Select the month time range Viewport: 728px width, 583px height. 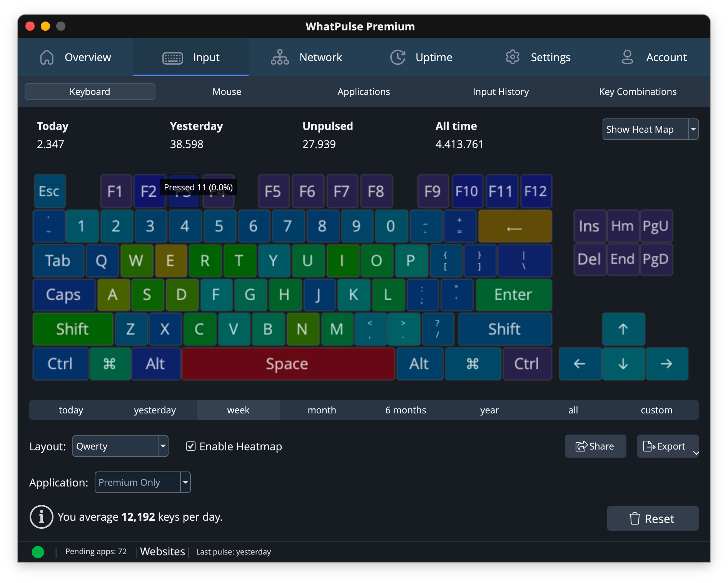[x=322, y=410]
